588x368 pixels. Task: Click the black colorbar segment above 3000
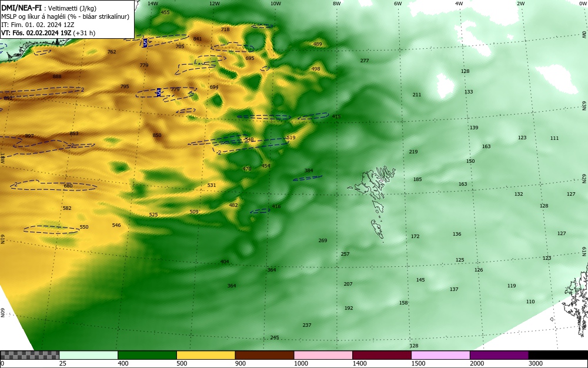(x=558, y=355)
